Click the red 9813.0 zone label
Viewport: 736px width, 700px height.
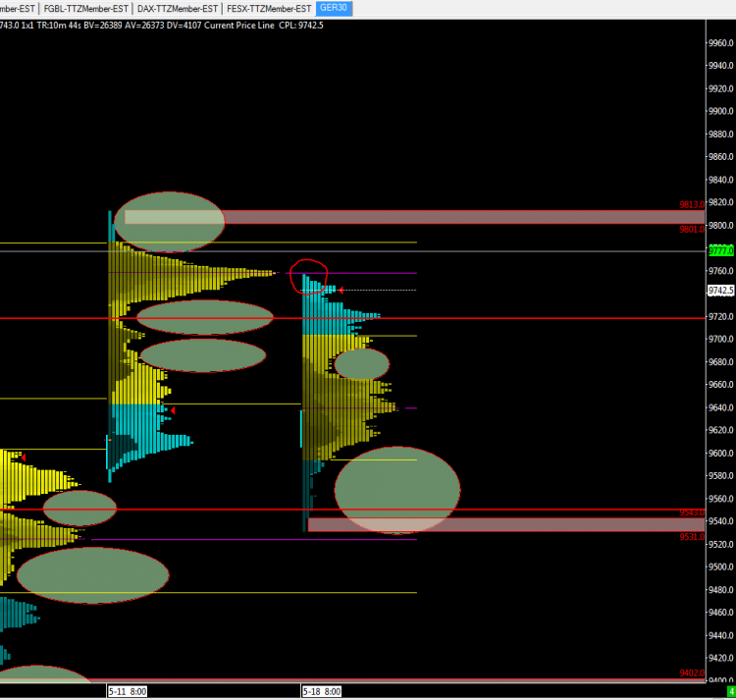[692, 204]
